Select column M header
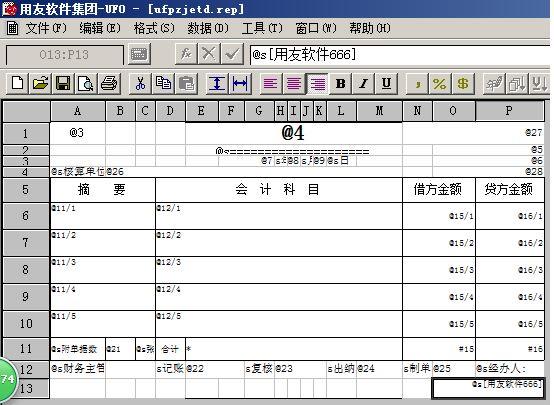This screenshot has height=405, width=554. 379,111
